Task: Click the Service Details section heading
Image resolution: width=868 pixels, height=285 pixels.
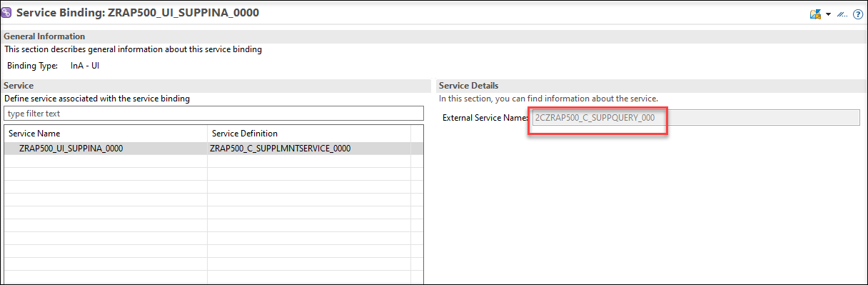Action: coord(468,86)
